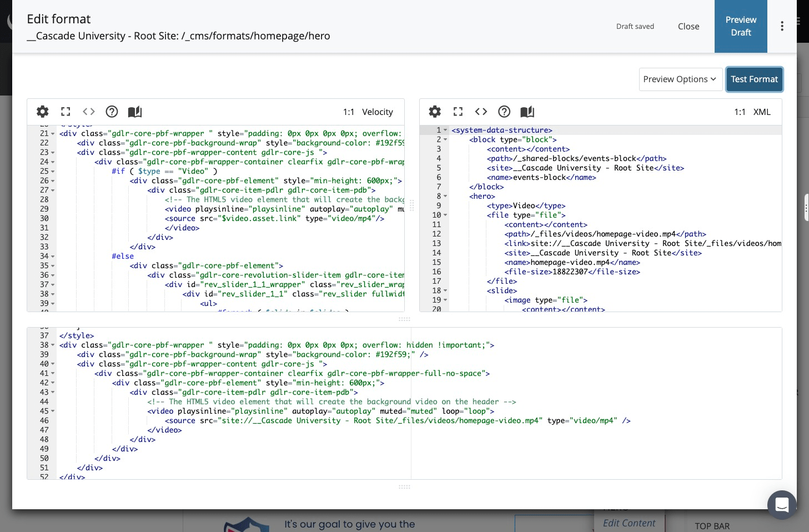809x532 pixels.
Task: Click the code view icon in XML panel
Action: coord(481,112)
